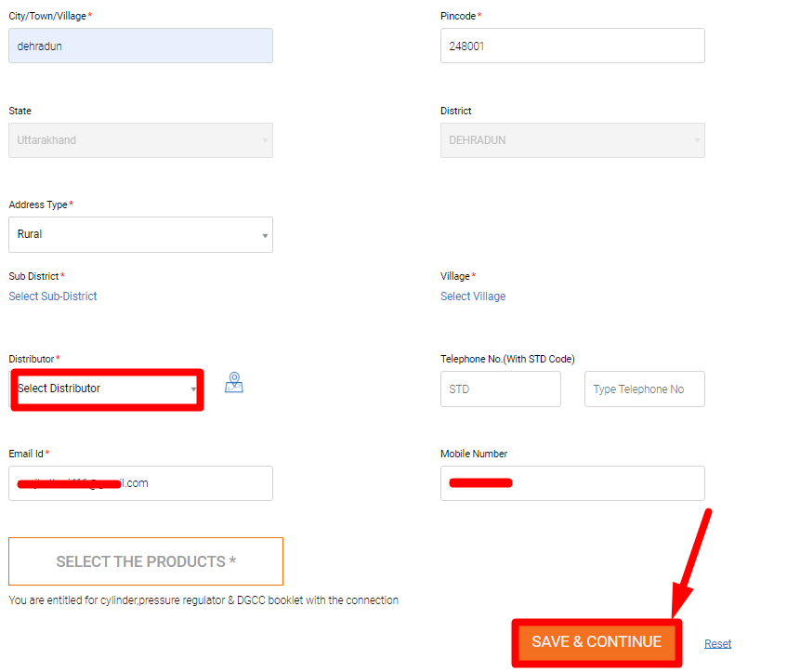Viewport: 800px width, 672px height.
Task: Click the SELECT THE PRODUCTS button
Action: coord(146,561)
